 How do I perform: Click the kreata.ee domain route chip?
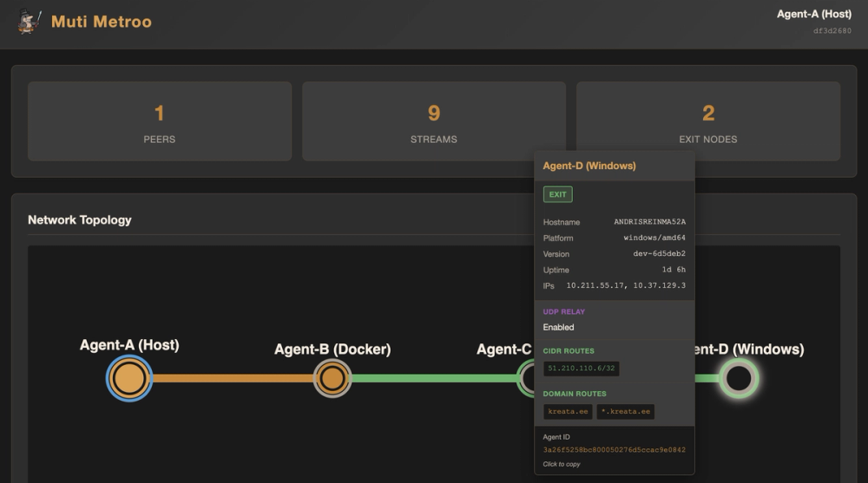click(x=568, y=412)
